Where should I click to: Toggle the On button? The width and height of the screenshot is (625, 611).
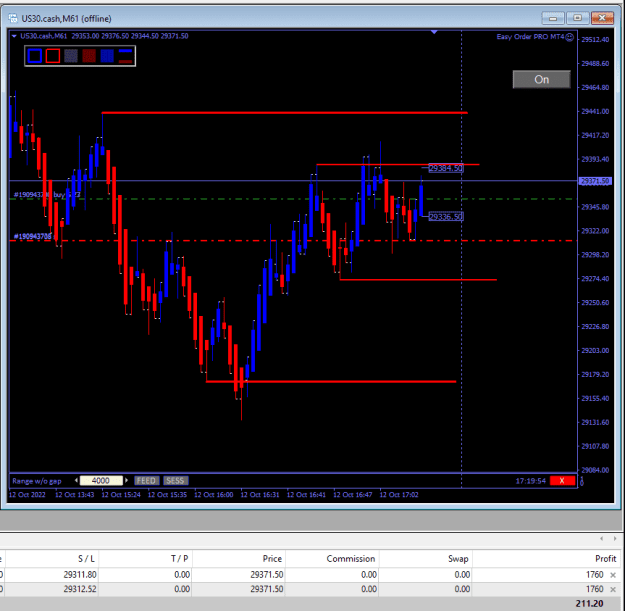coord(541,79)
